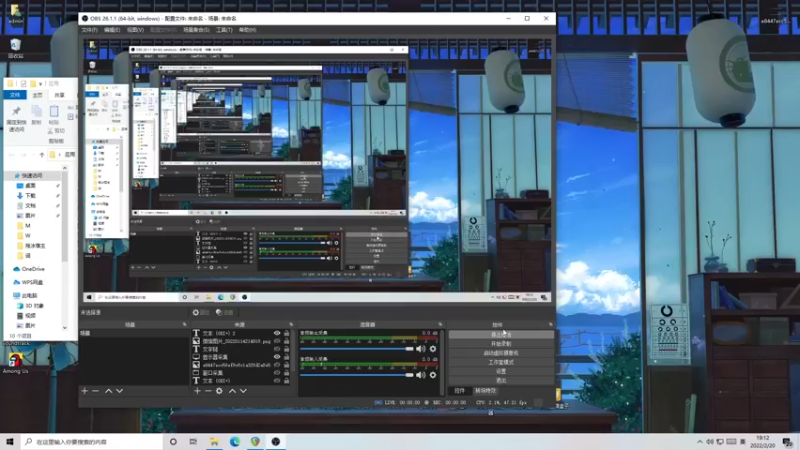Lock the png image source

tap(286, 341)
